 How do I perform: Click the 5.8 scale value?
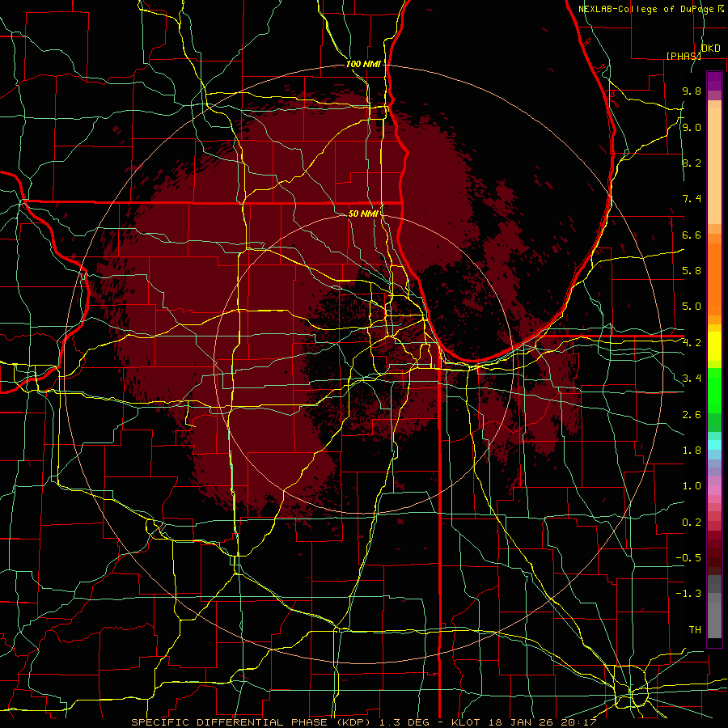point(692,271)
